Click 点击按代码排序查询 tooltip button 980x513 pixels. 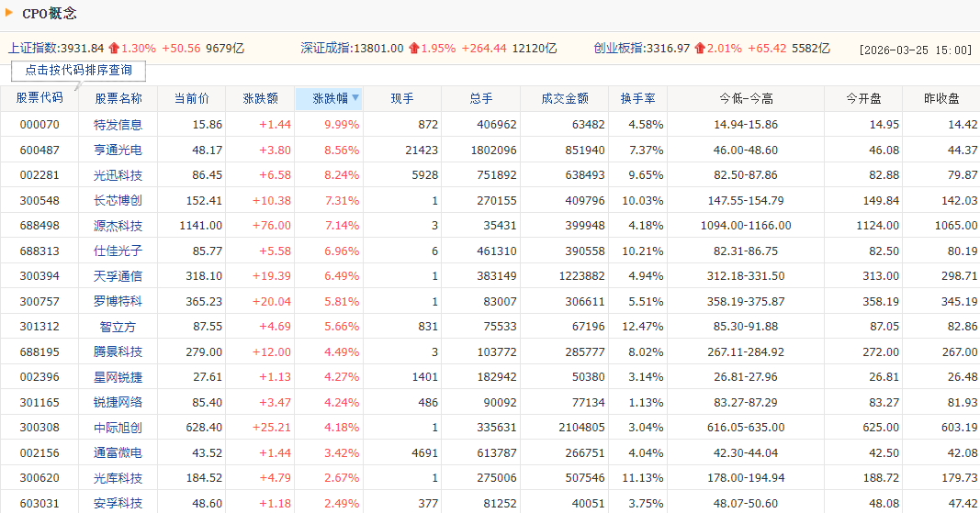click(79, 71)
